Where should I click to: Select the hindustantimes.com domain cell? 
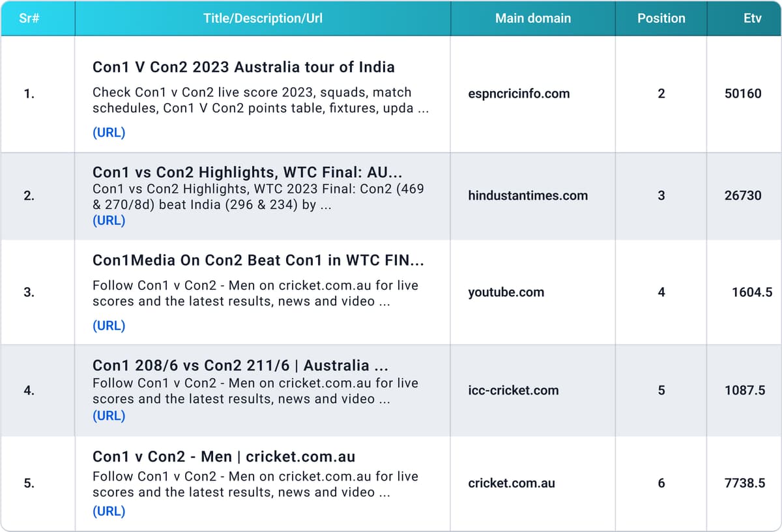point(527,195)
